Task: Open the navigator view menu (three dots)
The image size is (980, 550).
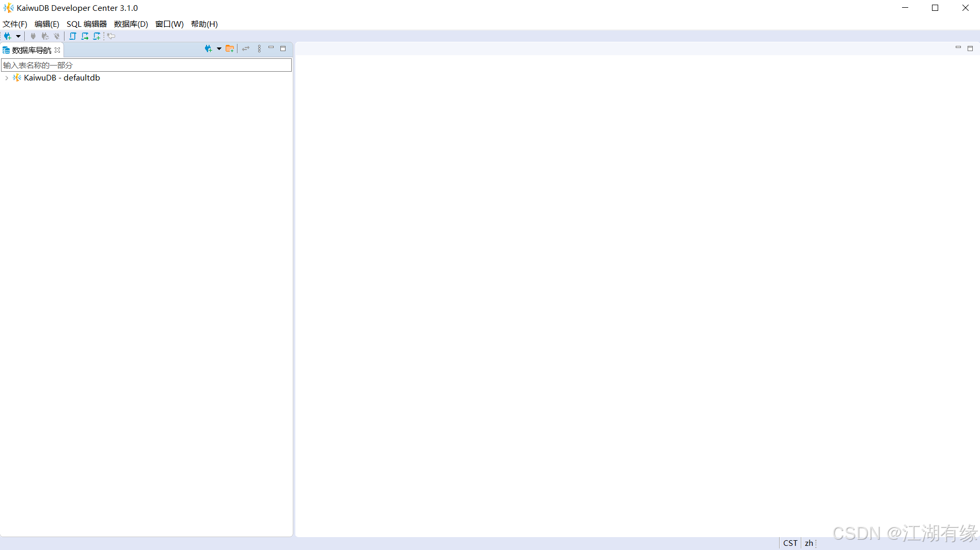Action: coord(259,48)
